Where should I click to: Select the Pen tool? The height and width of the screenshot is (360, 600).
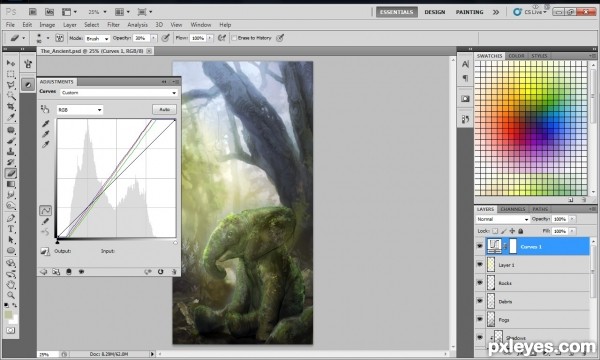pyautogui.click(x=11, y=218)
